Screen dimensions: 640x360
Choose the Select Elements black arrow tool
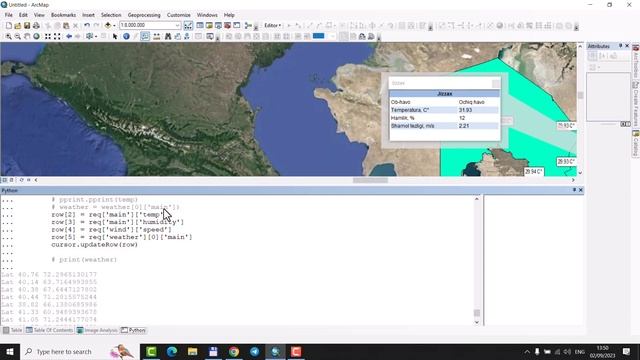point(115,37)
